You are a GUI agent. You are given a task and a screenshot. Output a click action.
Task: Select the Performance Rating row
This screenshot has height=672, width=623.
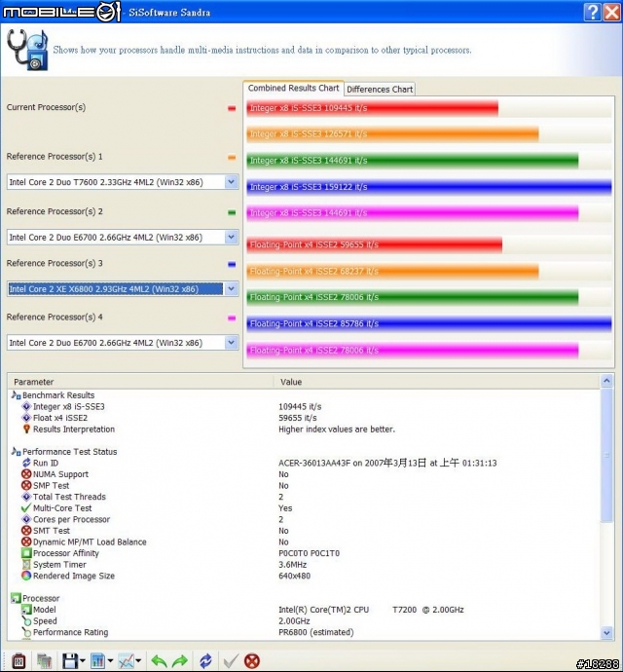[x=305, y=632]
